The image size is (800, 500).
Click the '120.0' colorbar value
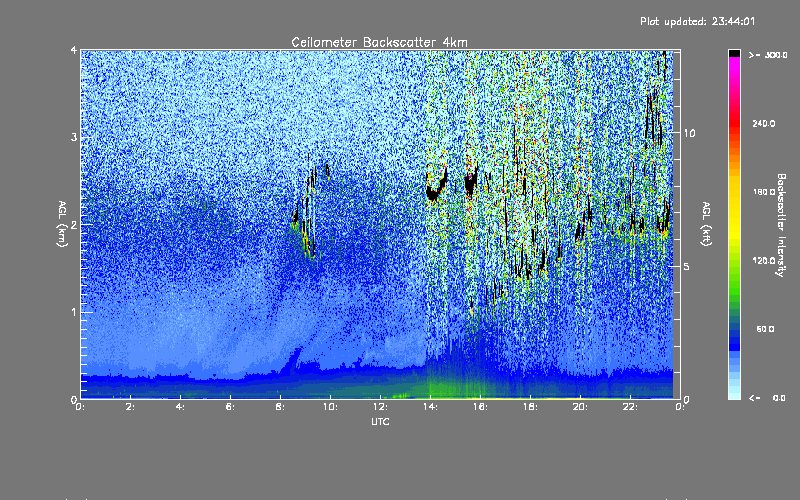[x=764, y=260]
